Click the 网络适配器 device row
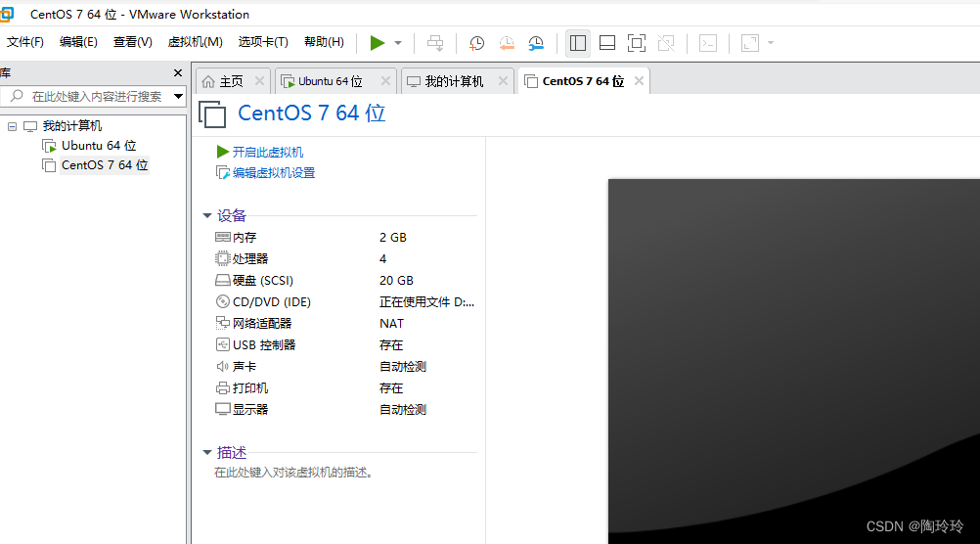The height and width of the screenshot is (544, 980). coord(345,323)
